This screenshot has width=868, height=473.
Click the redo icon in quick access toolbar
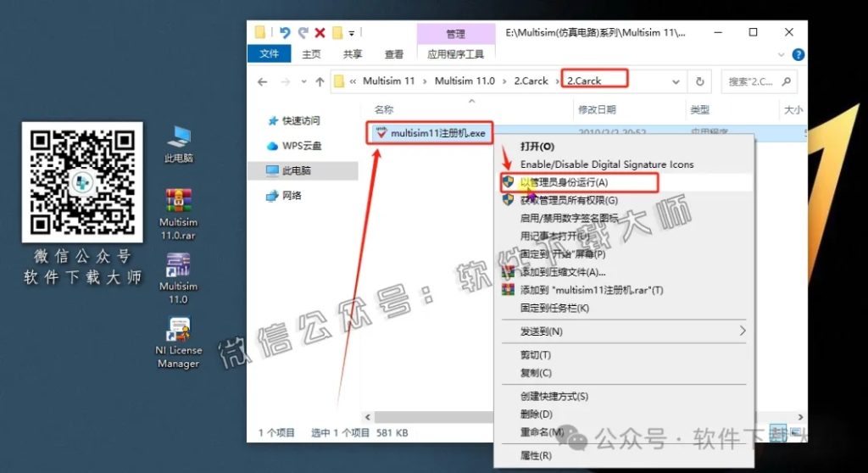303,33
